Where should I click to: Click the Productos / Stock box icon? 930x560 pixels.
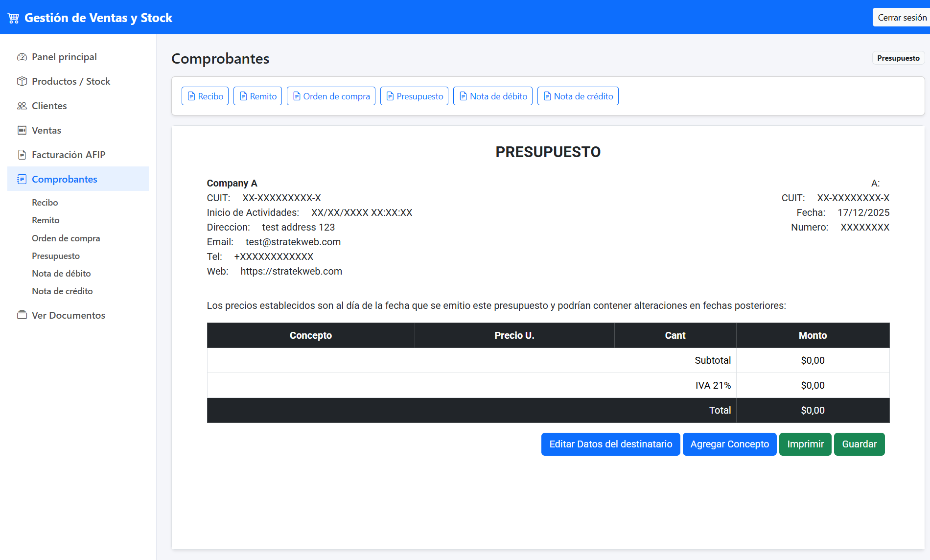coord(22,81)
